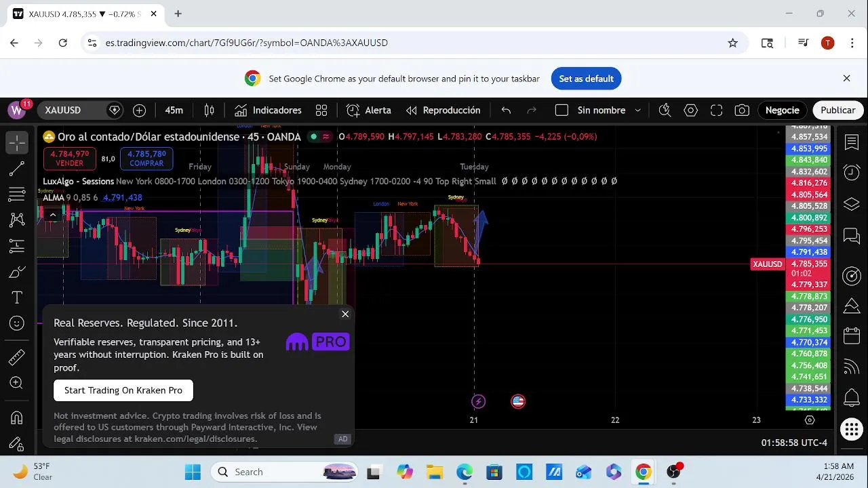
Task: Open the watchlist panel in right sidebar
Action: [x=852, y=142]
